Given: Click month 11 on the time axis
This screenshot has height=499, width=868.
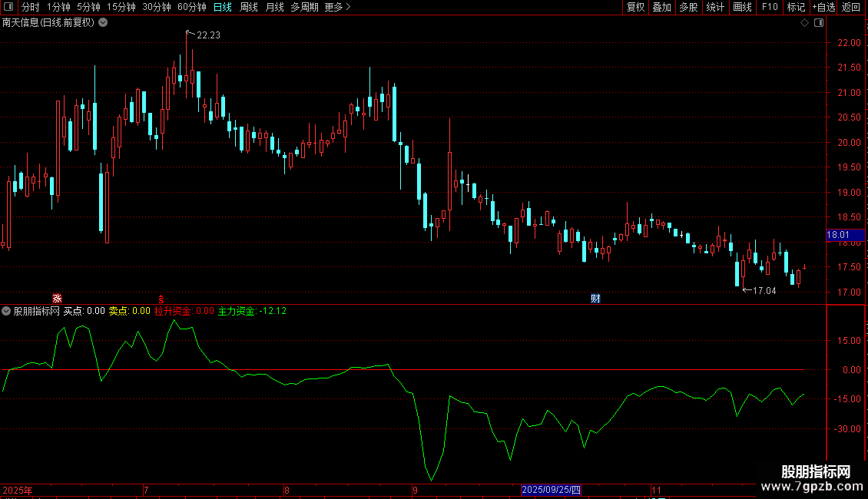Looking at the screenshot, I should tap(656, 490).
